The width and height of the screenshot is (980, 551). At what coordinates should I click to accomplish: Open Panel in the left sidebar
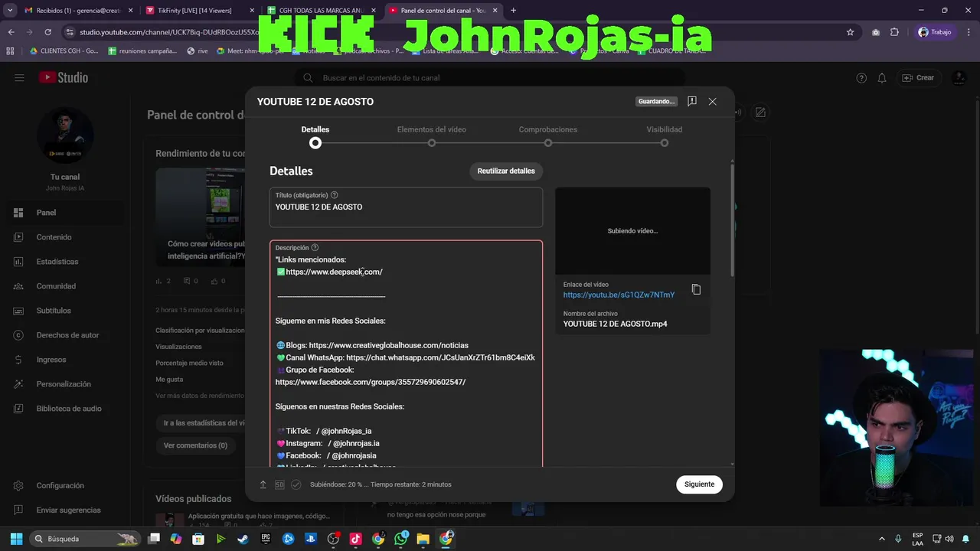(x=65, y=213)
